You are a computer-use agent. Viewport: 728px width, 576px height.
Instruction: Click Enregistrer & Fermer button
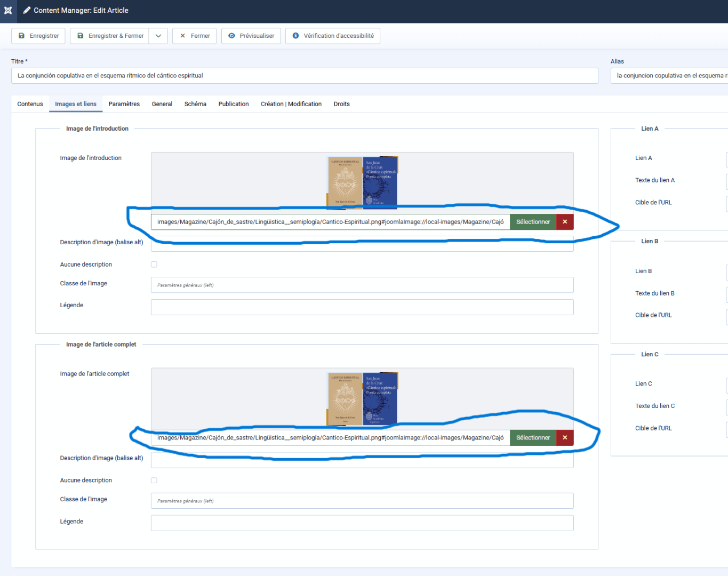(x=109, y=36)
